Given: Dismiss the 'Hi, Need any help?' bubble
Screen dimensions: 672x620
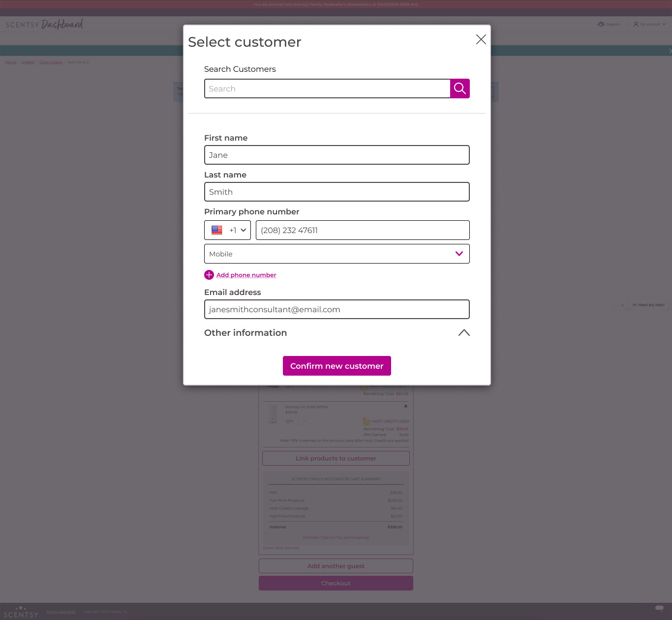Looking at the screenshot, I should coord(622,305).
